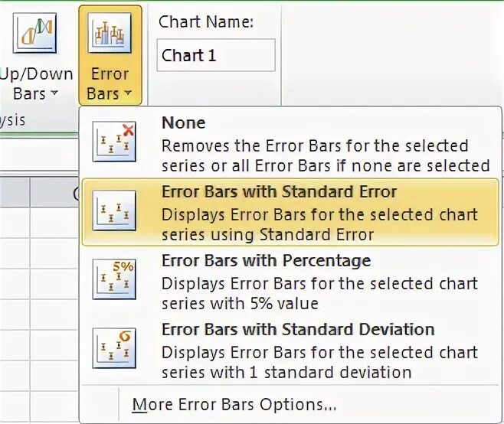Click the Standard Error error bars icon
This screenshot has height=424, width=504.
pyautogui.click(x=113, y=210)
